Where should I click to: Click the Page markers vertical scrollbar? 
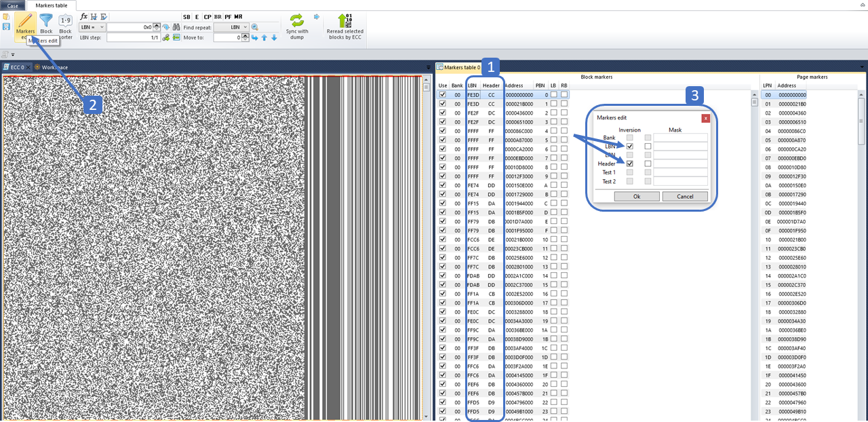pyautogui.click(x=862, y=256)
